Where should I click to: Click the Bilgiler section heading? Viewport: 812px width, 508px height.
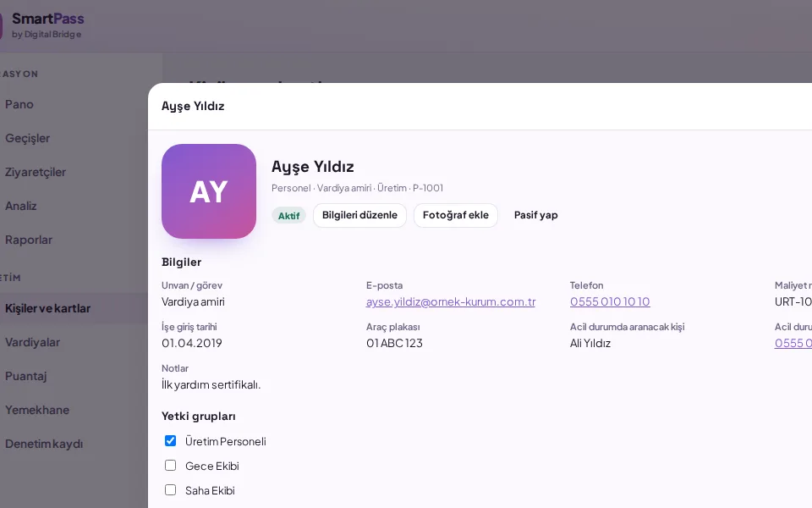tap(181, 262)
